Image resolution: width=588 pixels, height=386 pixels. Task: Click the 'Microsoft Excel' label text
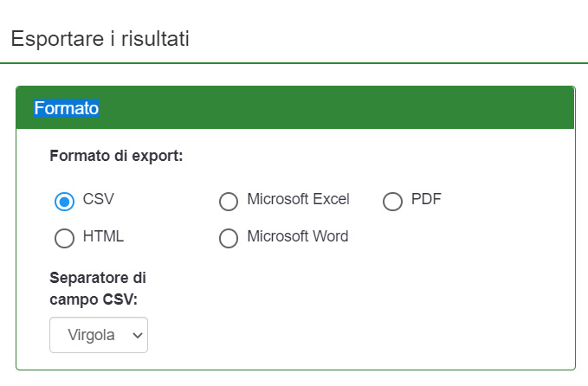[298, 200]
